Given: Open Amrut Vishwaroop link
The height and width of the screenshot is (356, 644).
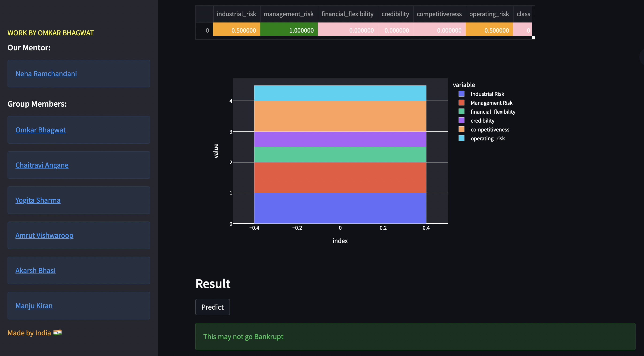Looking at the screenshot, I should [x=44, y=236].
